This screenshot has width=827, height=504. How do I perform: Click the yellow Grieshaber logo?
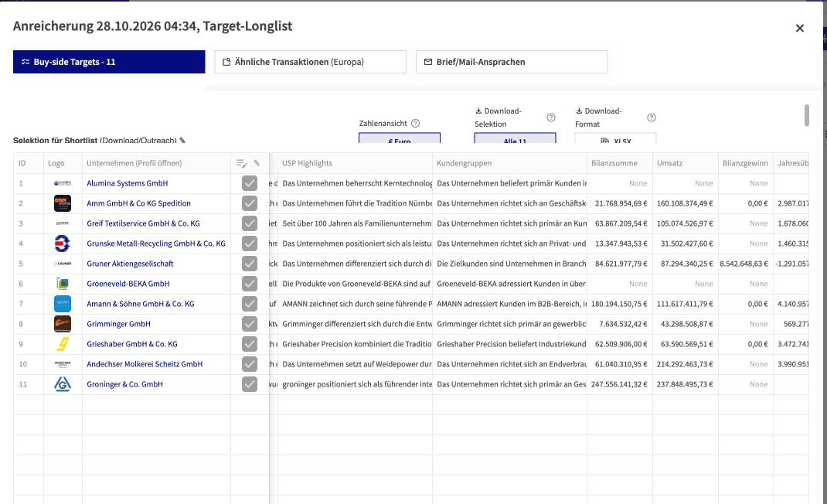pos(63,343)
